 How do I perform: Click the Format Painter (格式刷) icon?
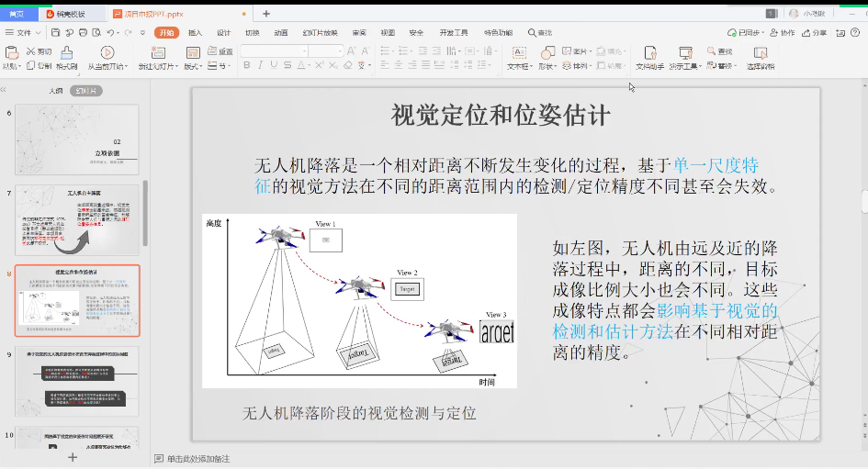[65, 53]
